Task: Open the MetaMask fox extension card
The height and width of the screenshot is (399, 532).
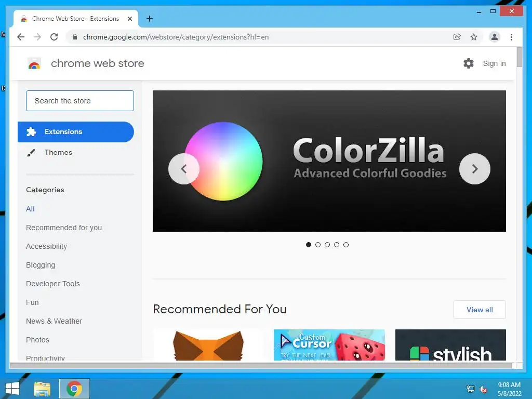Action: 208,345
